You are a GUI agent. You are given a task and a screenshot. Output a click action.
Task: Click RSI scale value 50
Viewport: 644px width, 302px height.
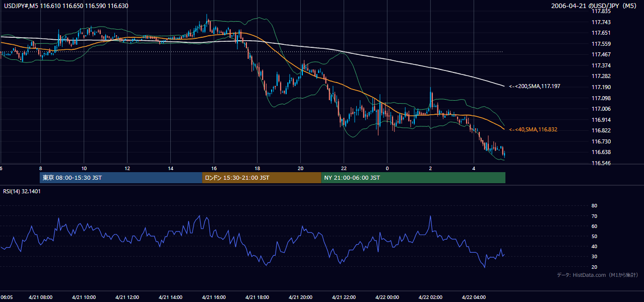(x=594, y=236)
